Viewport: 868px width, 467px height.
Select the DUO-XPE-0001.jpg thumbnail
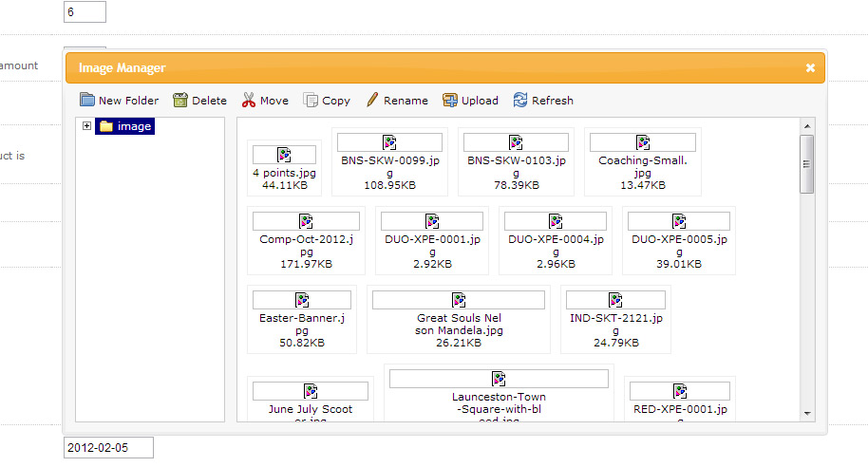(432, 221)
